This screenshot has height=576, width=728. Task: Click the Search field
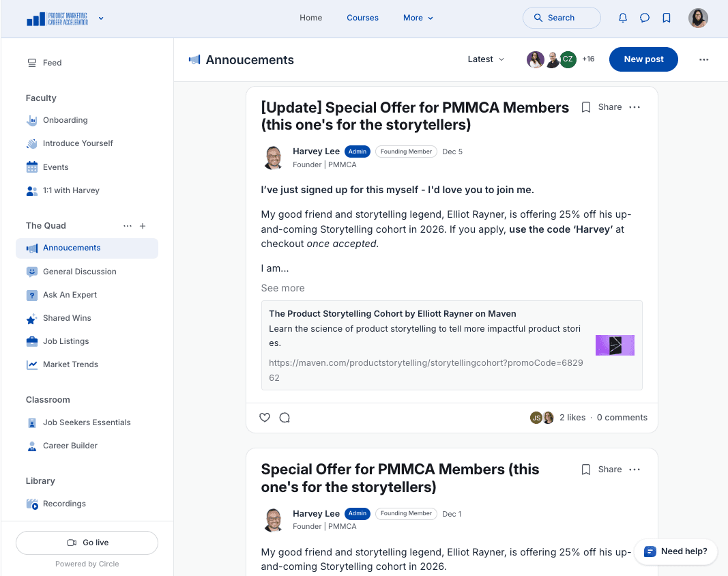tap(562, 18)
